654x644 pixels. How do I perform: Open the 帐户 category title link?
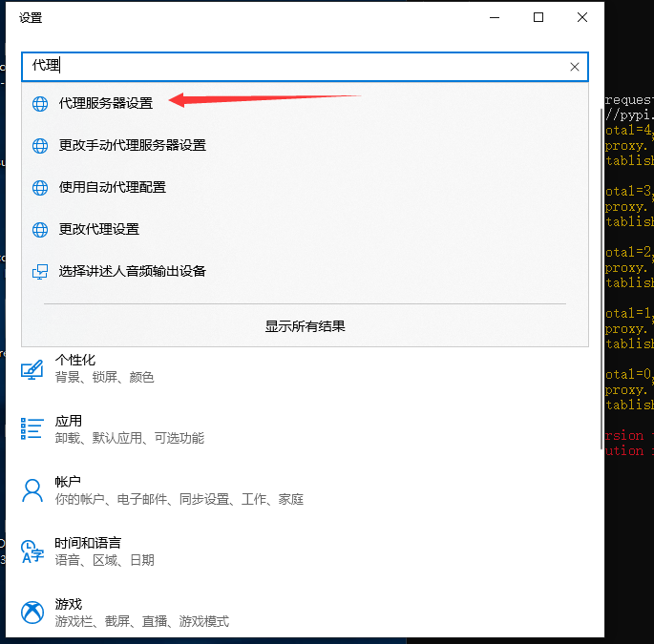[x=68, y=482]
